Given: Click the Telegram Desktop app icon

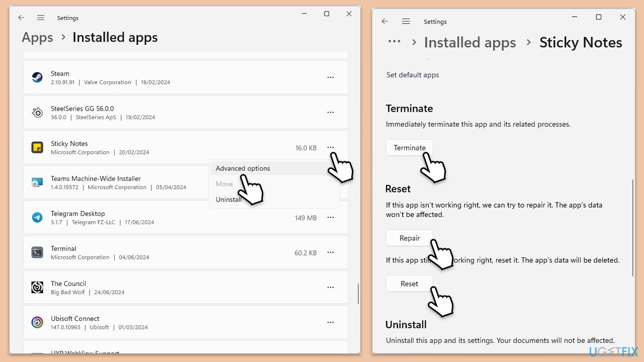Looking at the screenshot, I should pyautogui.click(x=37, y=218).
